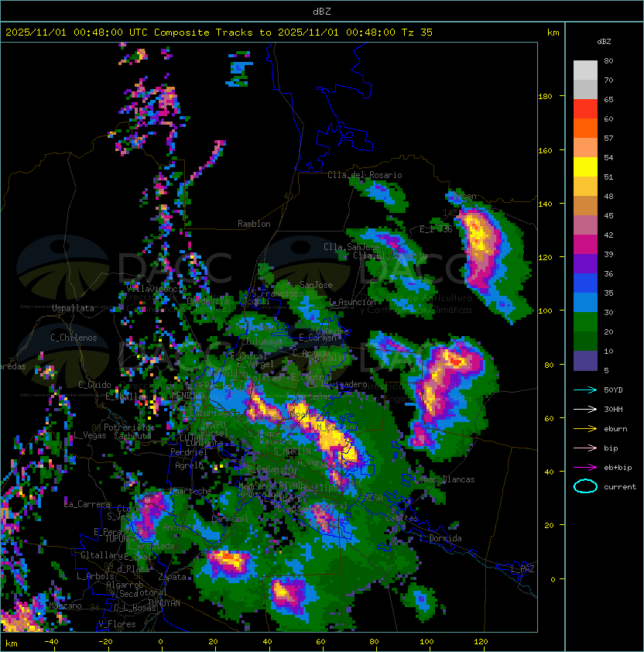Click the 'Ugarteche' map label
This screenshot has width=644, height=652.
pyautogui.click(x=191, y=491)
